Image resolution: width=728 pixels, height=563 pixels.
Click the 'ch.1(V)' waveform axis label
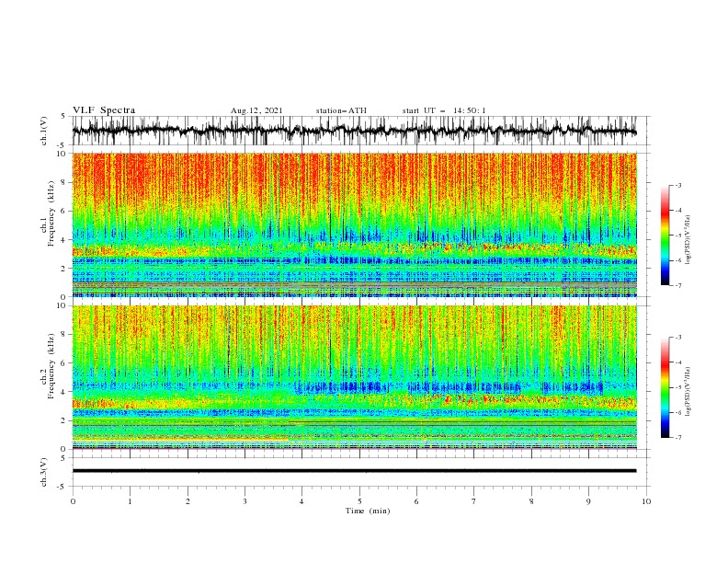click(44, 131)
